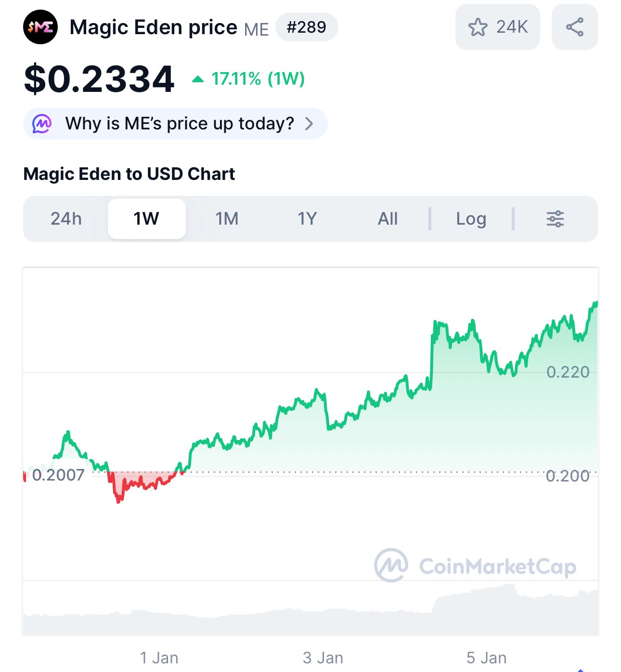Image resolution: width=621 pixels, height=672 pixels.
Task: Tap the share icon button
Action: [574, 27]
